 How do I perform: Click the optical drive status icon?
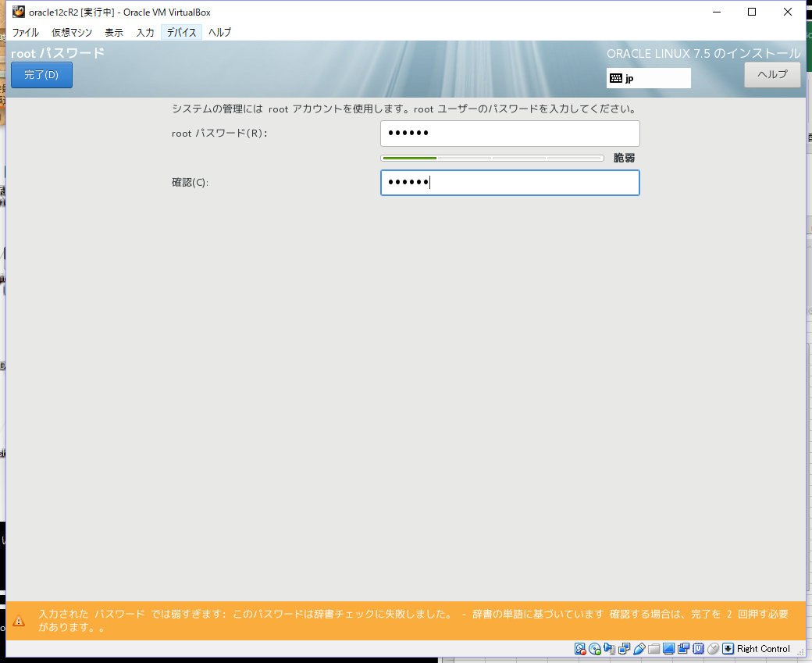(596, 649)
